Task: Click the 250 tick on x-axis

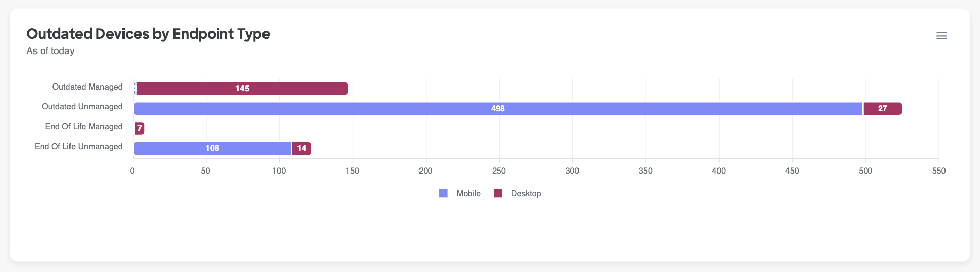Action: (x=499, y=171)
